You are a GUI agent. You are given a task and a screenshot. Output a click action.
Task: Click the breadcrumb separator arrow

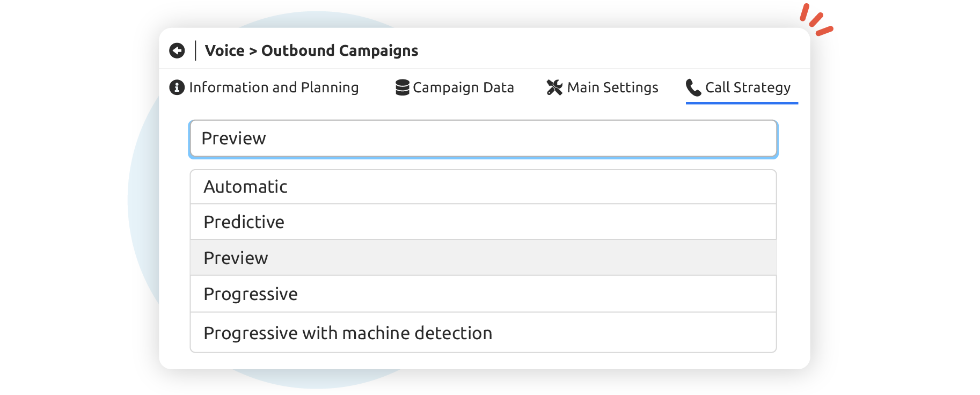[253, 52]
